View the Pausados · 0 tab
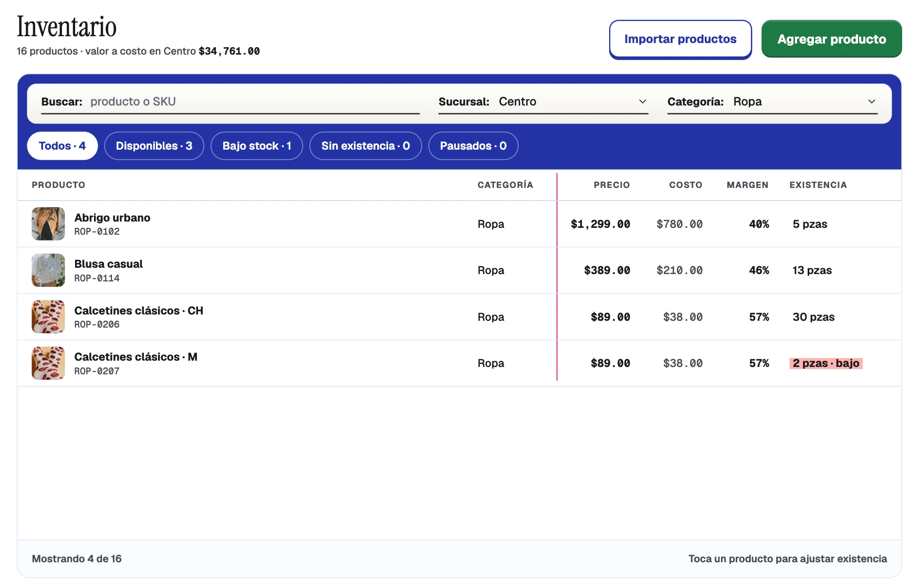920x588 pixels. (x=473, y=146)
